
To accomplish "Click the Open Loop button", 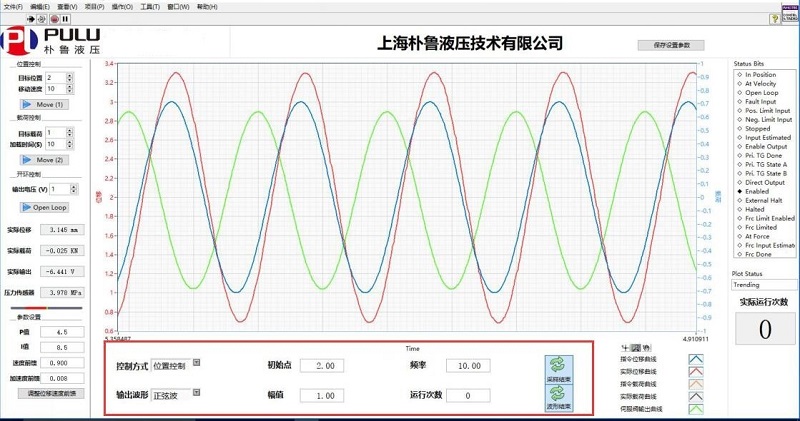I will coord(44,207).
